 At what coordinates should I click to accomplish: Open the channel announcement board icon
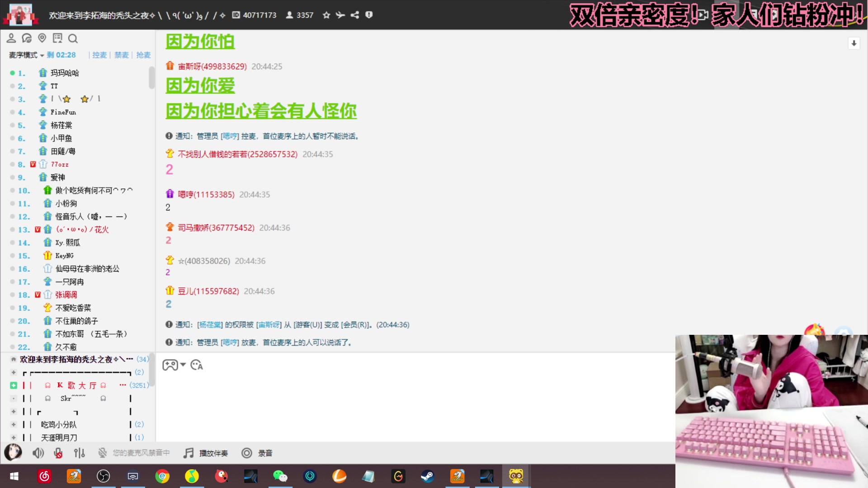57,38
